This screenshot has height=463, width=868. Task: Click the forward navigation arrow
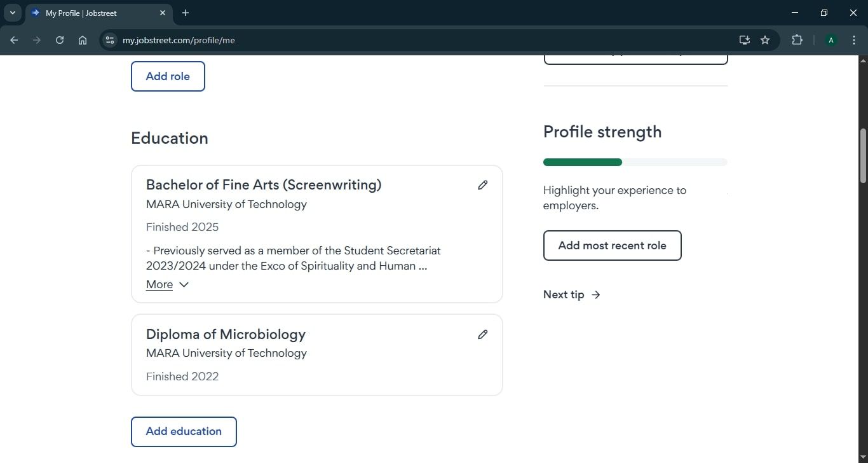click(37, 40)
